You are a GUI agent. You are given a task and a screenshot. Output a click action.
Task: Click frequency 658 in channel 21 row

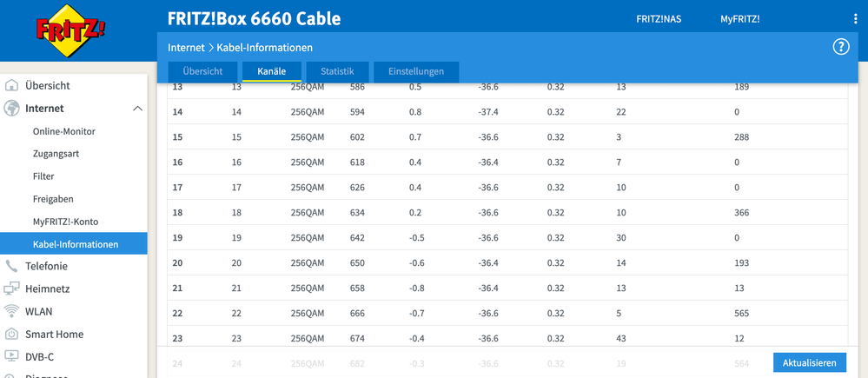click(x=357, y=288)
